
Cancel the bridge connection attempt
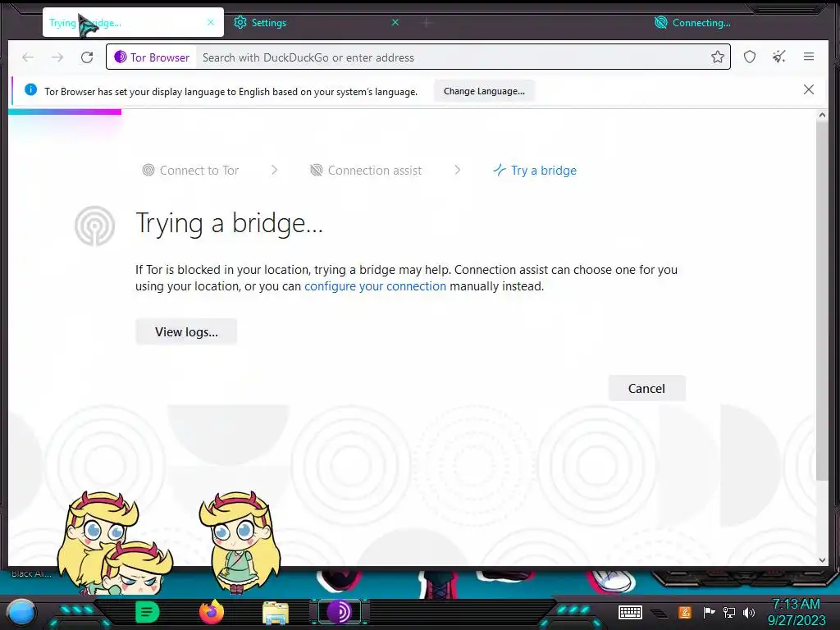(646, 388)
